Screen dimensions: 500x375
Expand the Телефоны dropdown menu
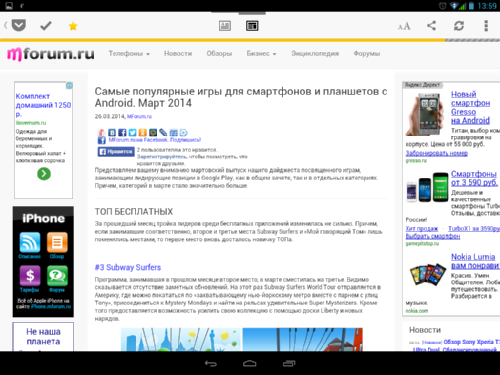pos(129,54)
